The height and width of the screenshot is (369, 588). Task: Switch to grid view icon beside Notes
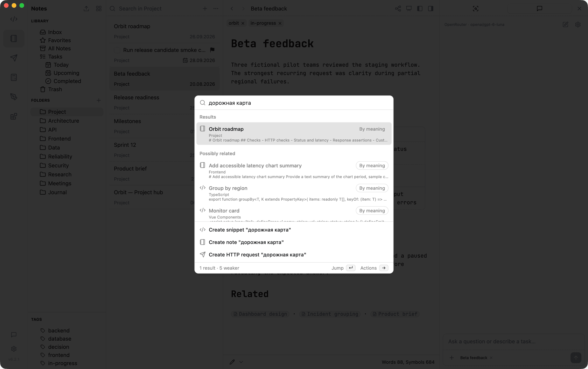click(x=99, y=9)
